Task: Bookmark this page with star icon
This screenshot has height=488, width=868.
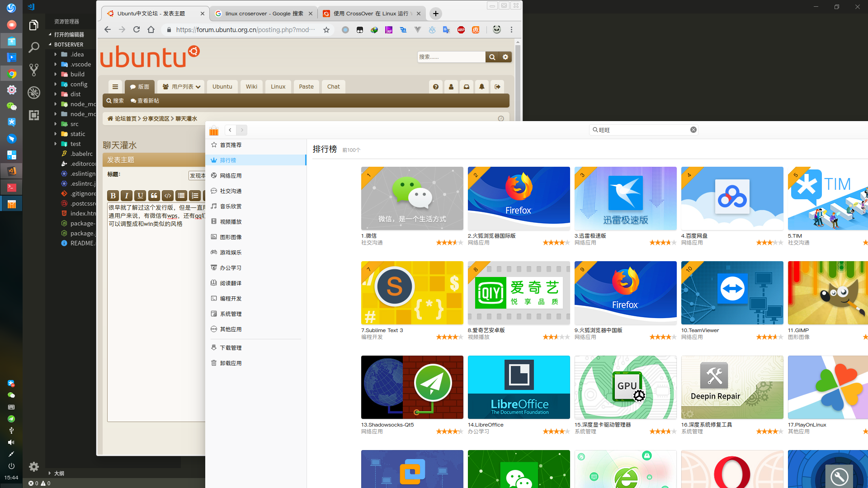Action: click(326, 30)
